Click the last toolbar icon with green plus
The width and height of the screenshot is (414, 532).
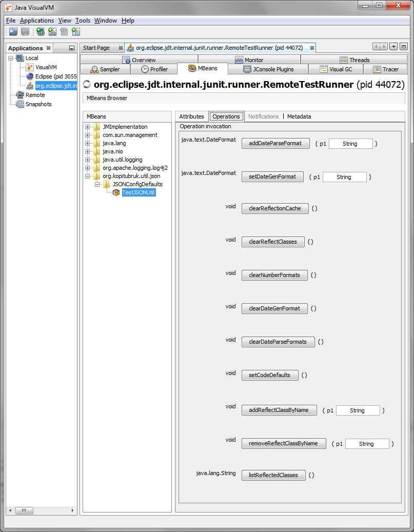tap(76, 32)
